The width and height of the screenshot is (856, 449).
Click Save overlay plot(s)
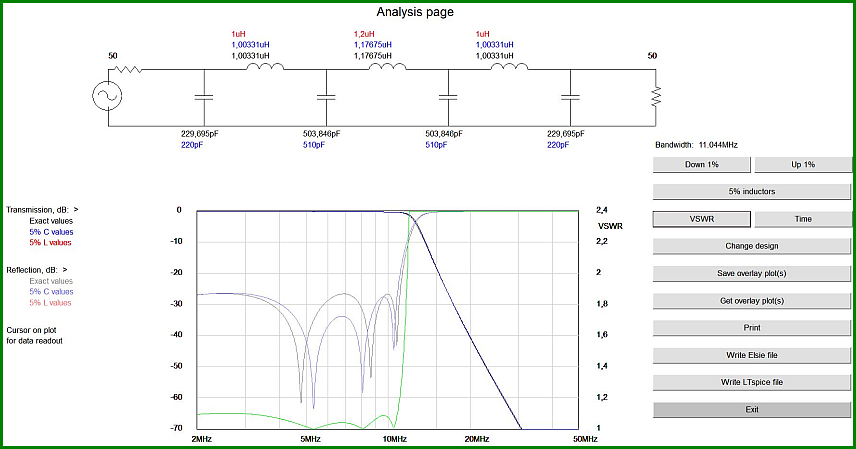click(x=752, y=273)
